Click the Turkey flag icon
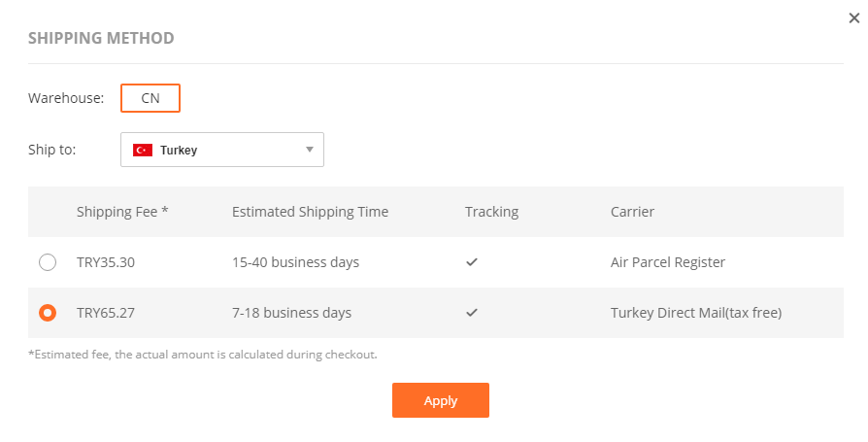 coord(143,151)
